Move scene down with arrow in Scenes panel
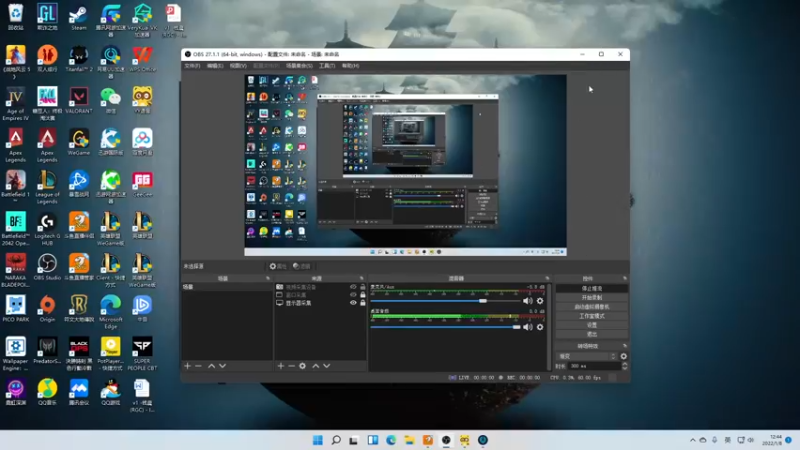Image resolution: width=800 pixels, height=450 pixels. pyautogui.click(x=222, y=366)
